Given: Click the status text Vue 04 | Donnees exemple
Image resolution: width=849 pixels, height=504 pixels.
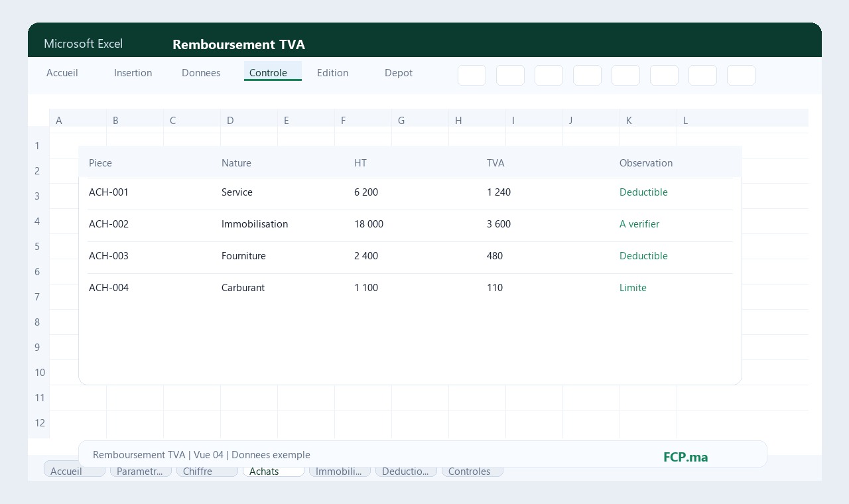Looking at the screenshot, I should coord(252,455).
